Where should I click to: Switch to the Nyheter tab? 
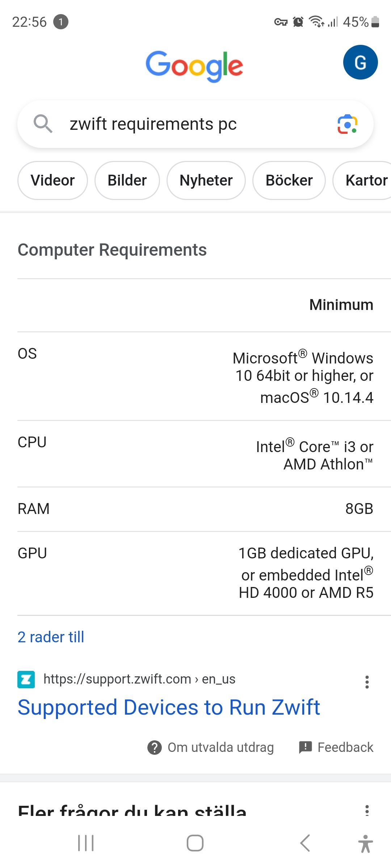(206, 180)
